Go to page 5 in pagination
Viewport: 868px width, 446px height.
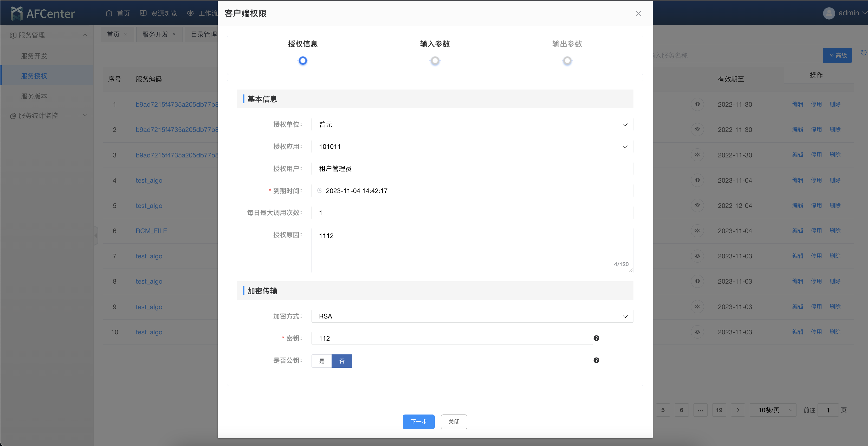tap(663, 410)
